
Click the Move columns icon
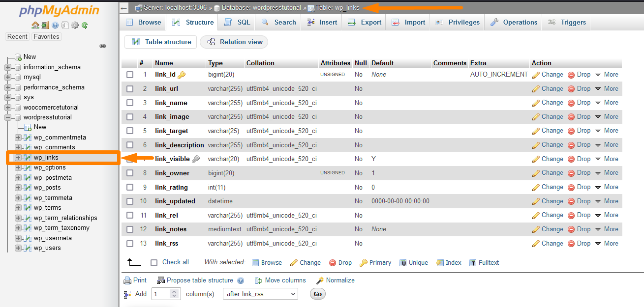[x=259, y=280]
